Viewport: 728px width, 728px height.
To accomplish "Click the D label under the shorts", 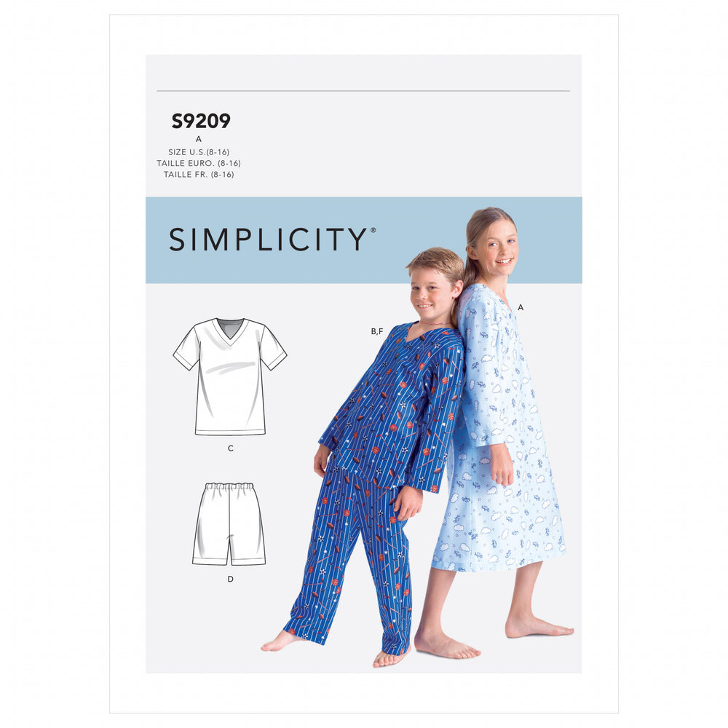I will click(x=230, y=579).
